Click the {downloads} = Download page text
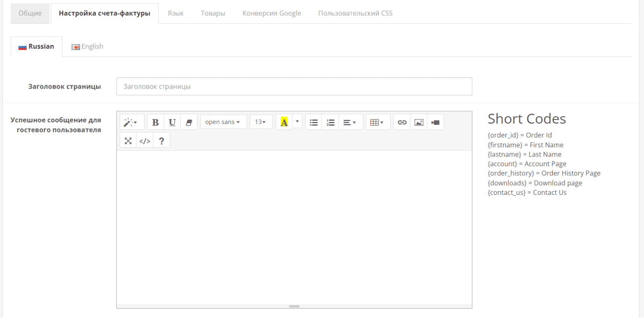 pos(535,183)
